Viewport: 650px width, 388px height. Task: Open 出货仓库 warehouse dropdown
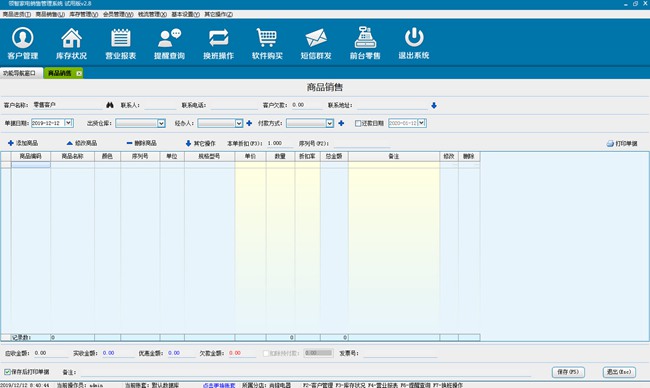[x=161, y=123]
